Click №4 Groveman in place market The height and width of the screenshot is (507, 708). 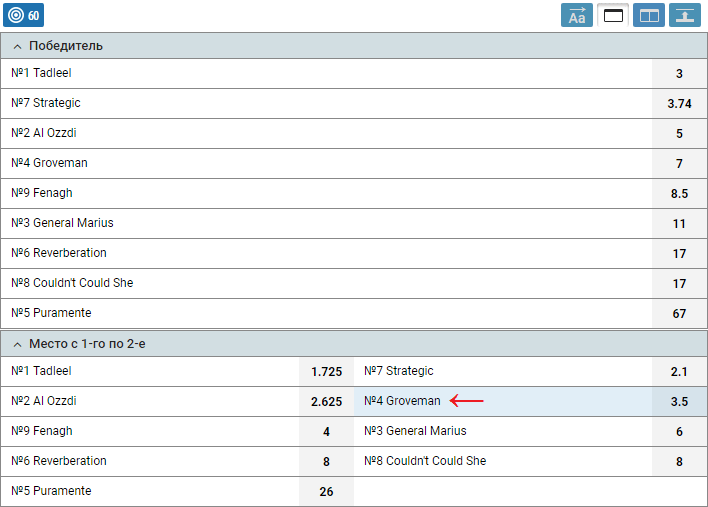402,401
